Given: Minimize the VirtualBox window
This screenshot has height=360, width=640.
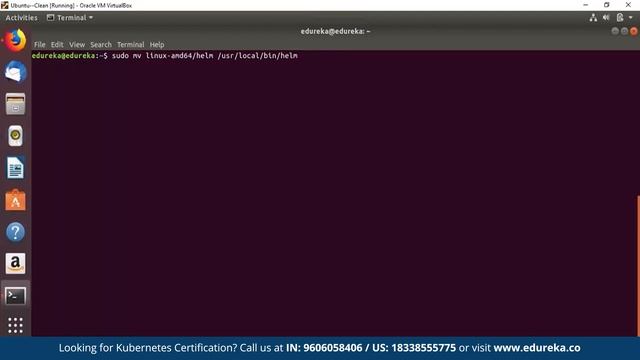Looking at the screenshot, I should (586, 5).
